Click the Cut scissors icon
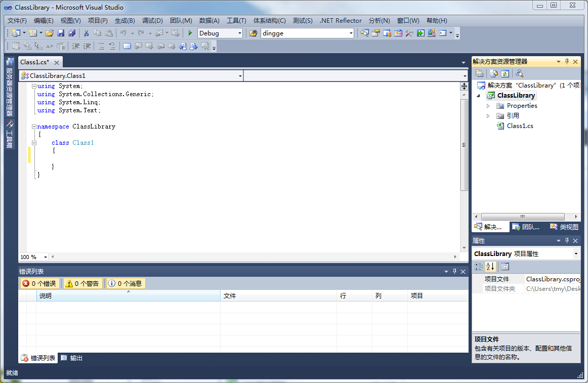The image size is (588, 383). pos(86,33)
